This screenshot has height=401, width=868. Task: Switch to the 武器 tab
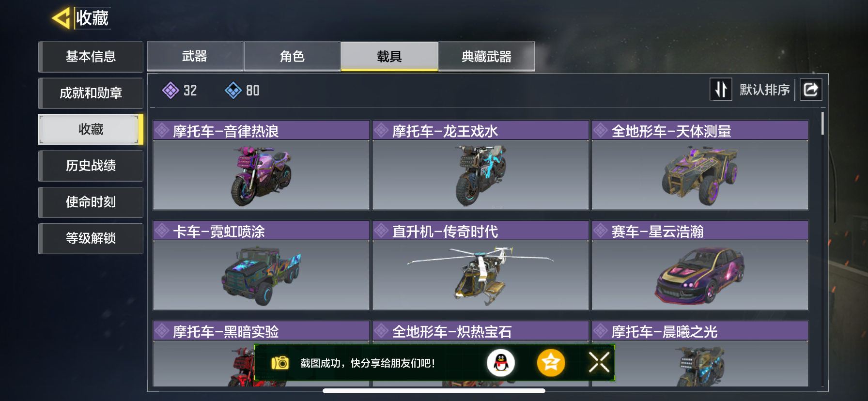[195, 57]
